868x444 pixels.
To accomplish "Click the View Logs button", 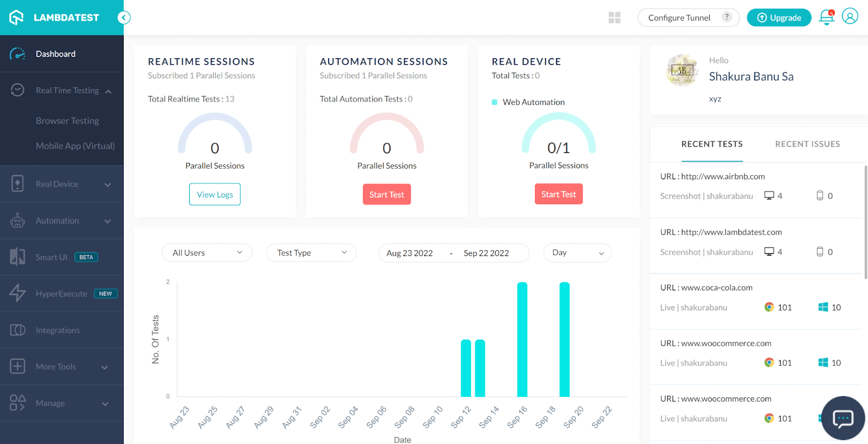I will tap(215, 194).
